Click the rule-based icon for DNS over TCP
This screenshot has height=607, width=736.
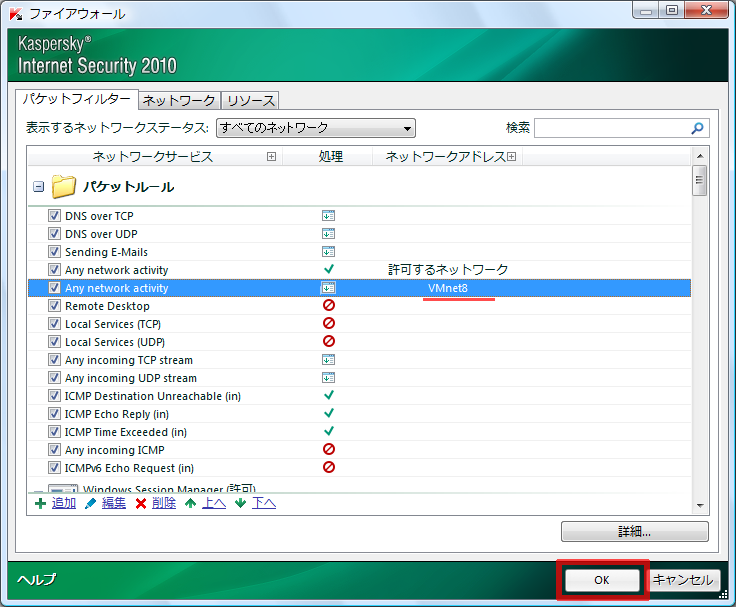(328, 216)
